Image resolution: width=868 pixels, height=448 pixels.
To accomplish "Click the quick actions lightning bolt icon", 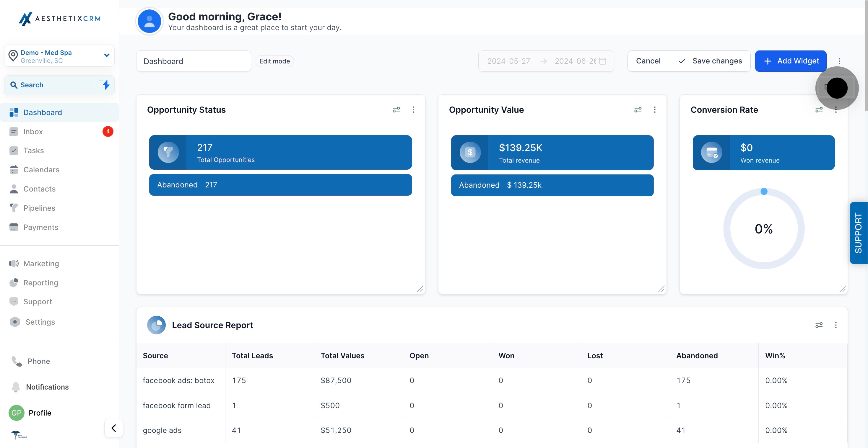I will 106,85.
